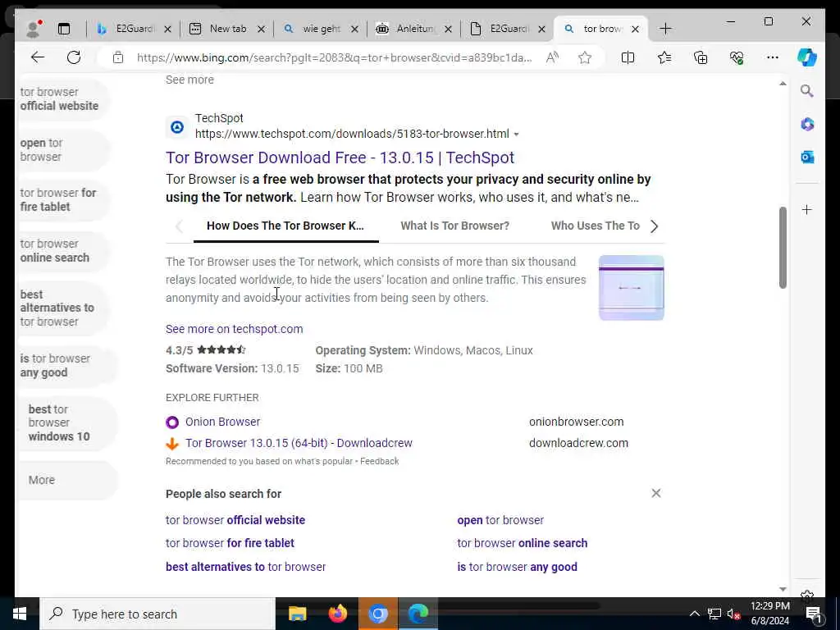
Task: Open the tab actions menu icon
Action: pyautogui.click(x=64, y=29)
